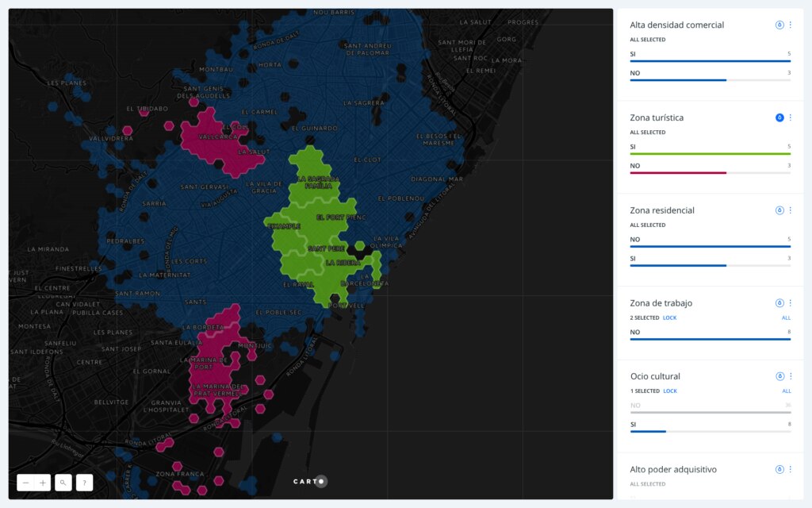This screenshot has height=508, width=812.
Task: Click the La Sagrada Família map label
Action: pyautogui.click(x=319, y=183)
